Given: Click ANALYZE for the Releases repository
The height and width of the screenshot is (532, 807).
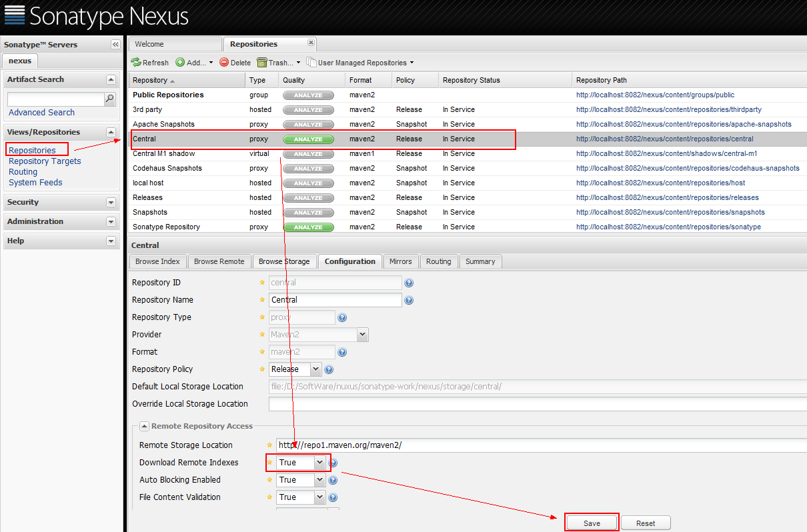Looking at the screenshot, I should pyautogui.click(x=308, y=198).
